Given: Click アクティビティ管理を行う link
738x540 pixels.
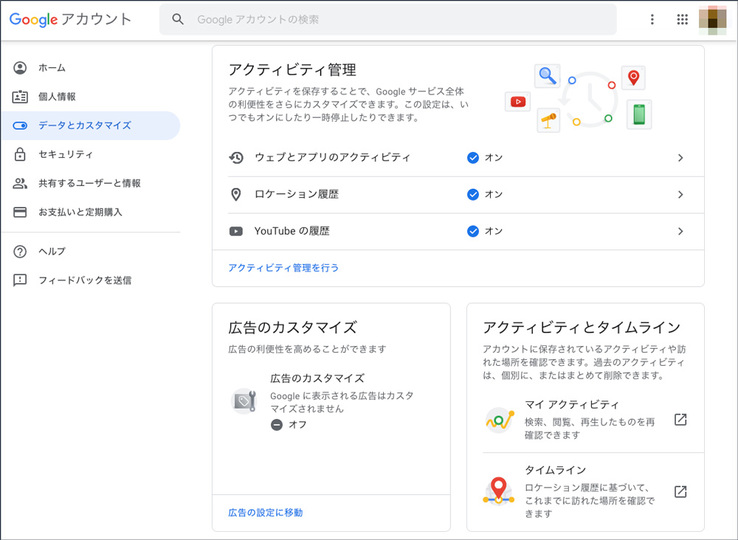Looking at the screenshot, I should [x=283, y=268].
